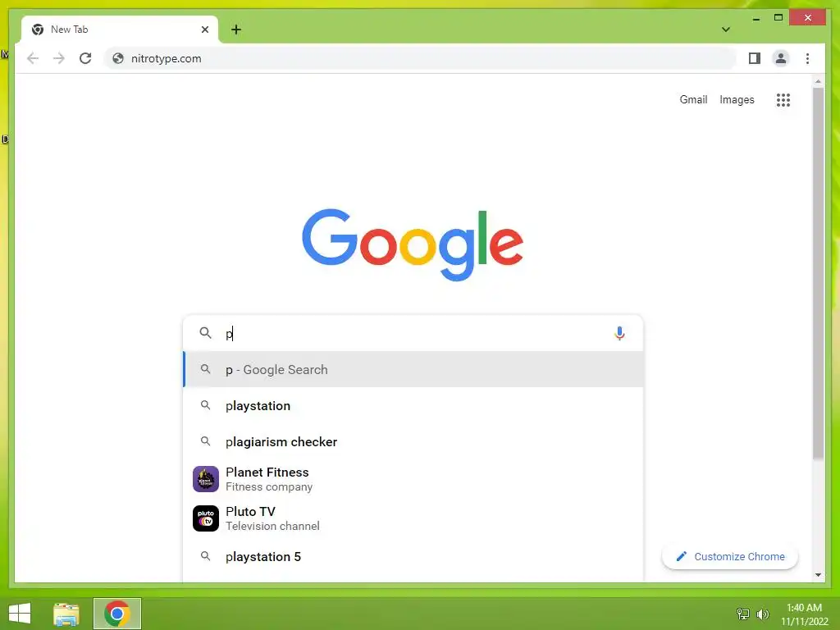Click the 'Pluto TV' suggestion title

point(250,512)
